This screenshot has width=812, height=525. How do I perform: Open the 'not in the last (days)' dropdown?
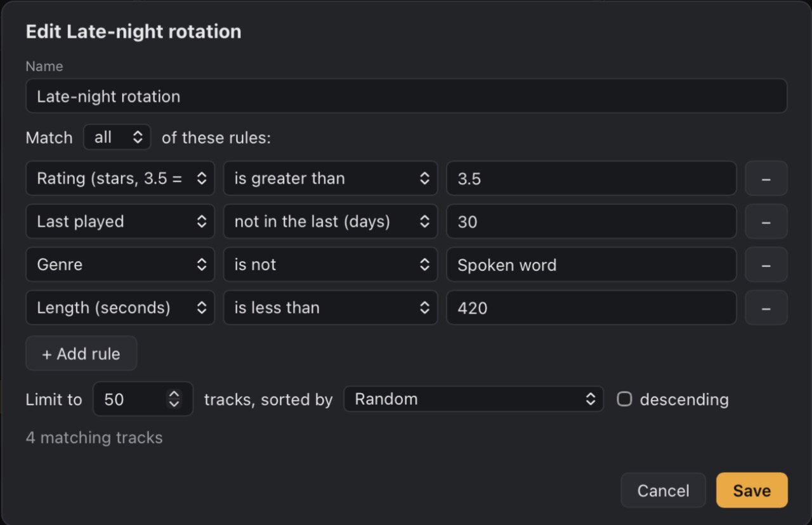[331, 222]
